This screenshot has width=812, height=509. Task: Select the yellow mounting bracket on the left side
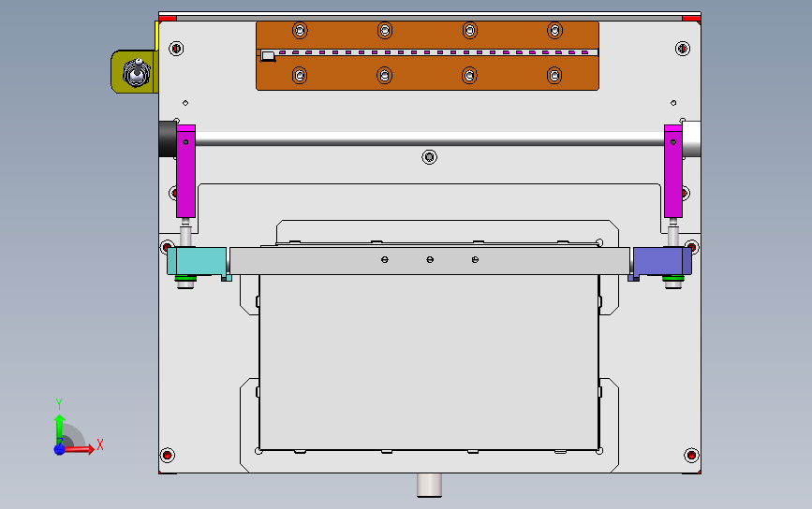(134, 71)
